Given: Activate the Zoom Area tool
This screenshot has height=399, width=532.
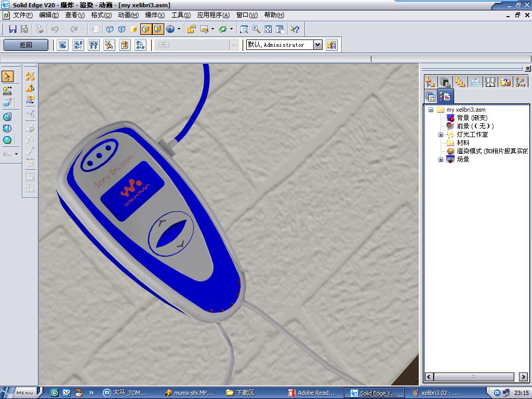Looking at the screenshot, I should [244, 29].
